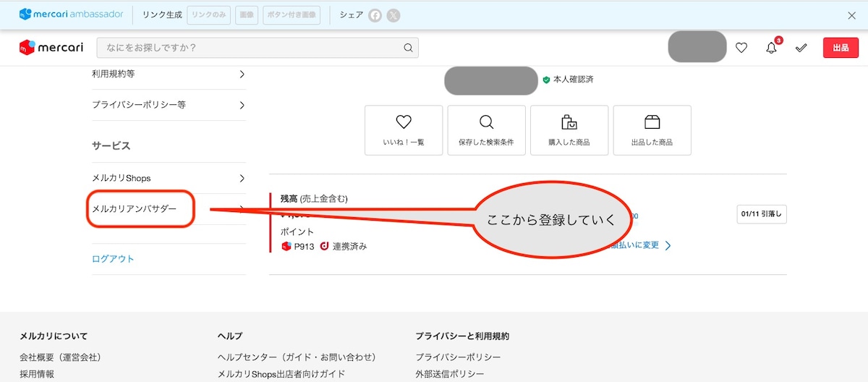The height and width of the screenshot is (382, 868).
Task: Close the ambassador toolbar
Action: 851,15
